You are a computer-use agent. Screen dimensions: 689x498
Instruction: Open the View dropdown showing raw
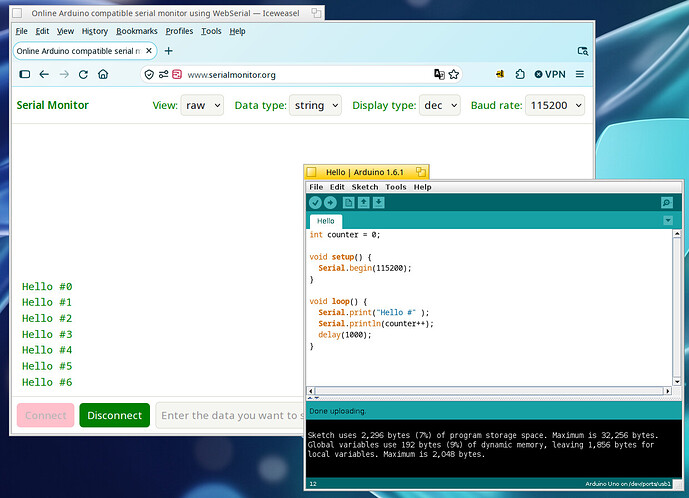coord(202,105)
